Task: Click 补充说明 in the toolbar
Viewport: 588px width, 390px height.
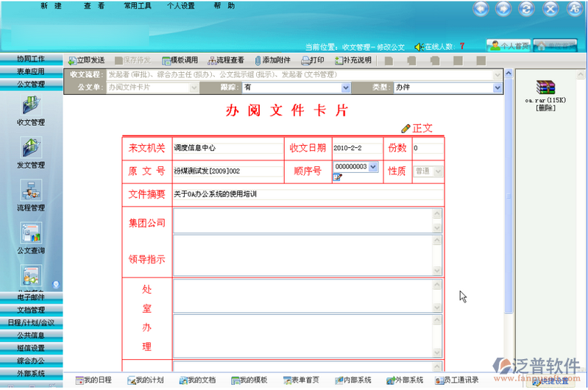Action: pos(353,60)
